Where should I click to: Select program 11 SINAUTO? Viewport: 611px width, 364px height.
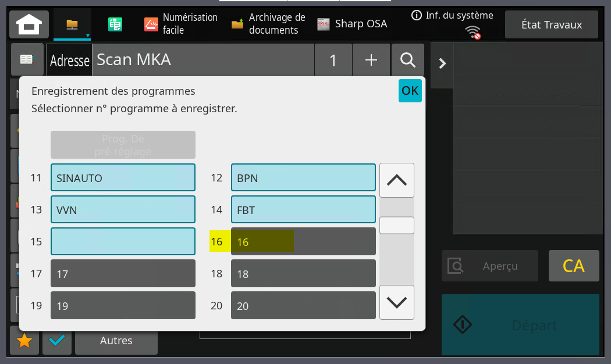(x=123, y=177)
